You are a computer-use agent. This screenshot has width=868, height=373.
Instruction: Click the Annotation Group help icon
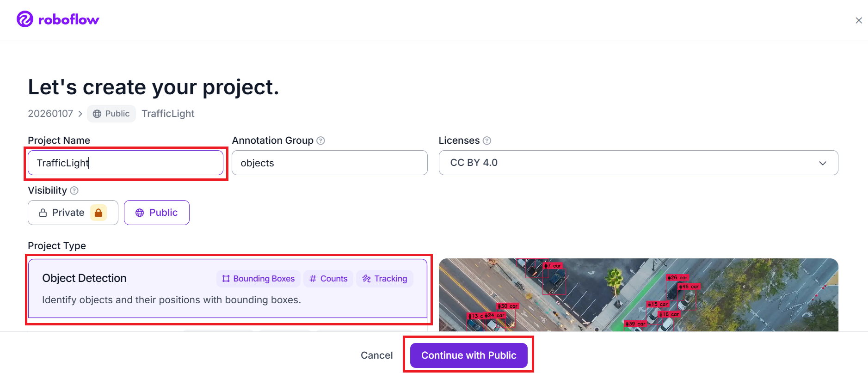pyautogui.click(x=320, y=141)
